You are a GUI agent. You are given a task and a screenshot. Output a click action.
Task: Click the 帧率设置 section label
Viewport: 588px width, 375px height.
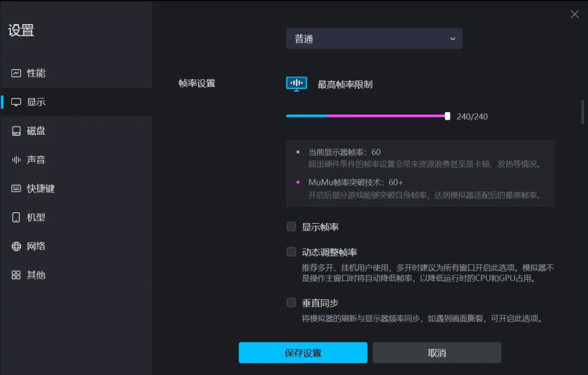coord(197,83)
